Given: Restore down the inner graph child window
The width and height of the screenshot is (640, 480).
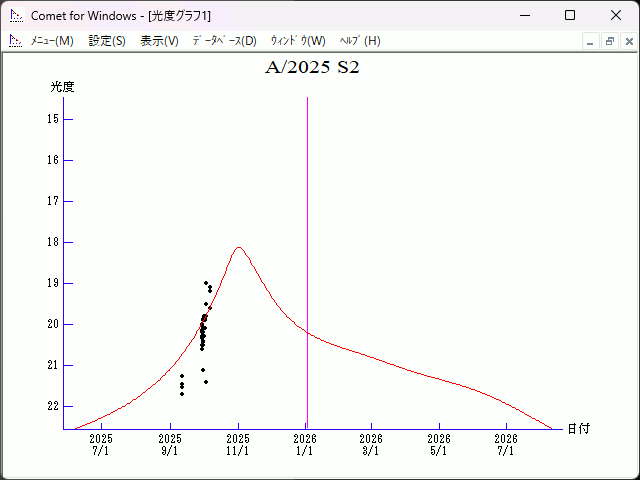Looking at the screenshot, I should [x=610, y=41].
